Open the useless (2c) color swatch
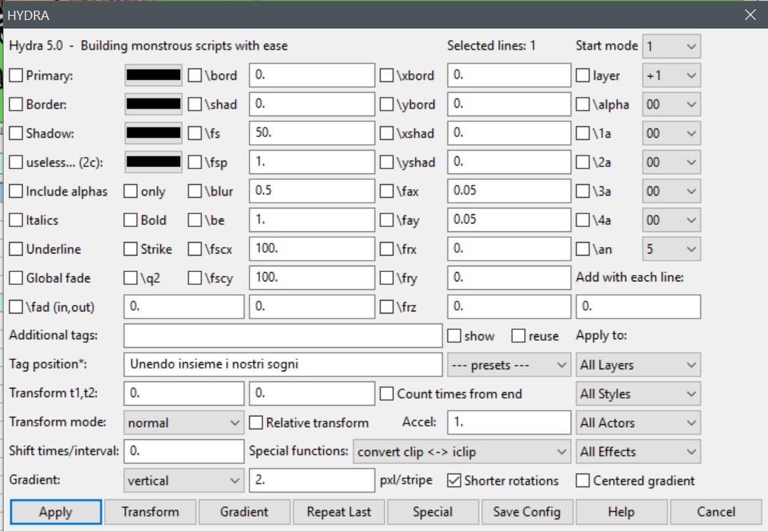Viewport: 768px width, 532px height. click(x=154, y=162)
